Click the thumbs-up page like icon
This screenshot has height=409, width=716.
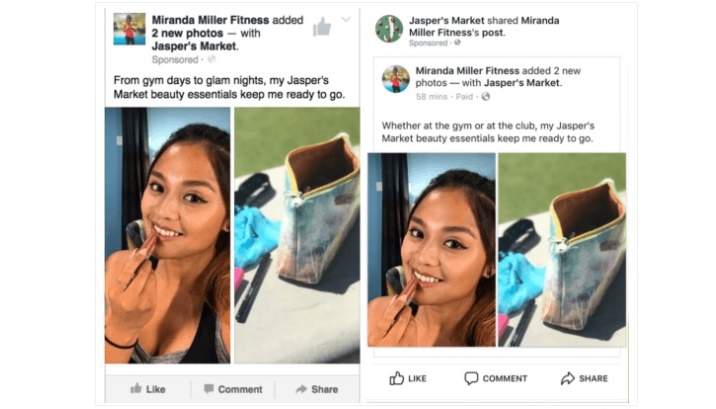[322, 26]
